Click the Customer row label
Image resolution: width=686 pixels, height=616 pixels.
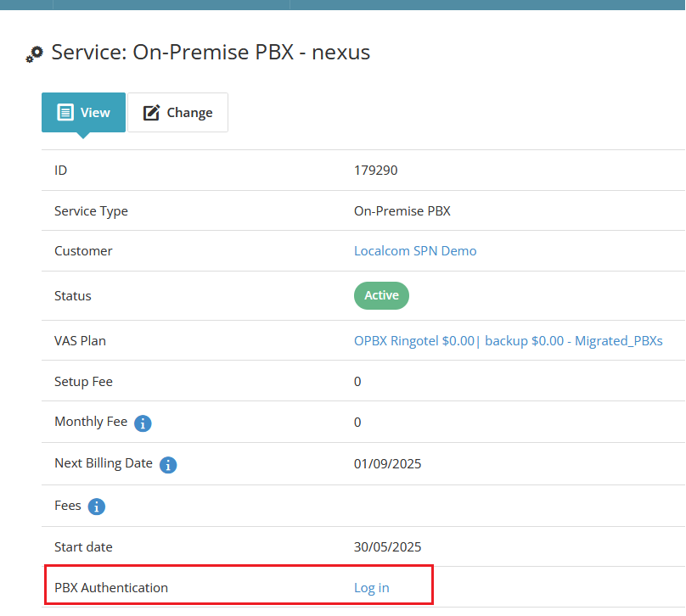tap(83, 251)
